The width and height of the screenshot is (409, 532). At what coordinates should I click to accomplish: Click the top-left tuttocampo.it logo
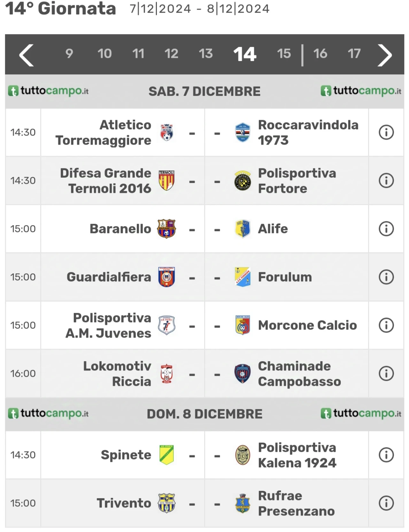48,91
